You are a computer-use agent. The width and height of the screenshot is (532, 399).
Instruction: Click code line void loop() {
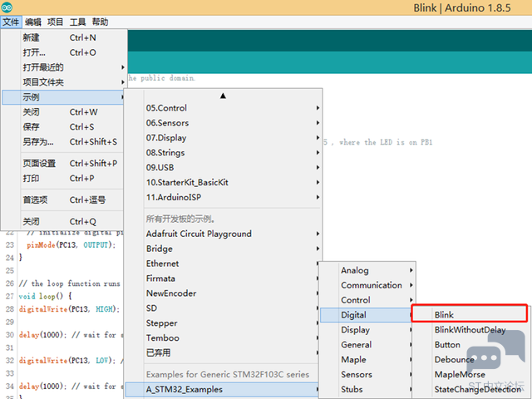click(45, 296)
